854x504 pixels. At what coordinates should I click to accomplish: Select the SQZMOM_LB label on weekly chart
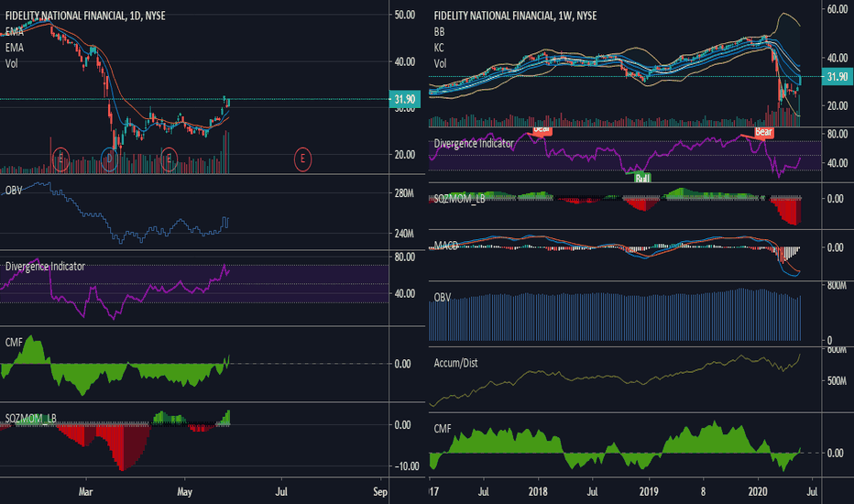coord(459,199)
